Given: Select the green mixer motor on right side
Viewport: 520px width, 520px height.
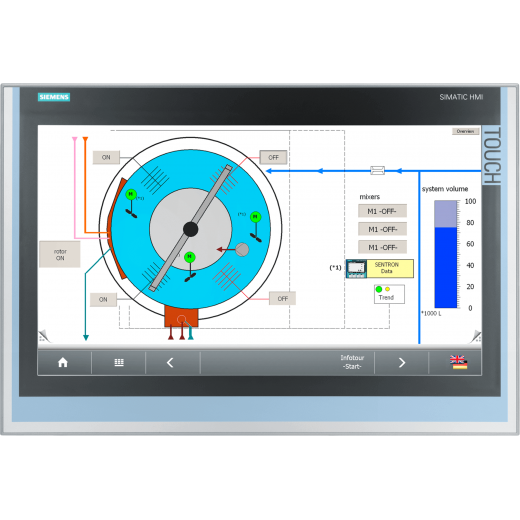Looking at the screenshot, I should (255, 217).
